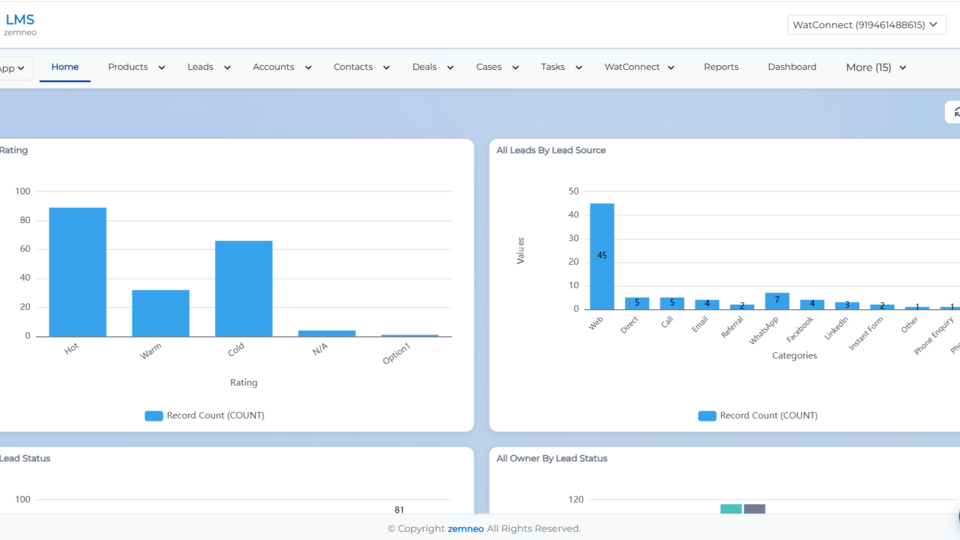Click the LMS zemneo logo
This screenshot has width=960, height=540.
[x=20, y=24]
